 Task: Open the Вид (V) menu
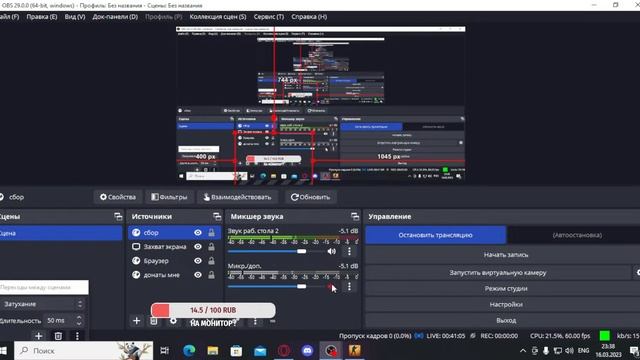[x=75, y=17]
